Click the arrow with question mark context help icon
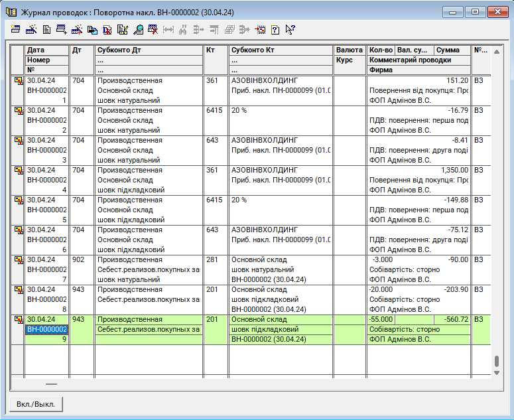 click(x=290, y=30)
